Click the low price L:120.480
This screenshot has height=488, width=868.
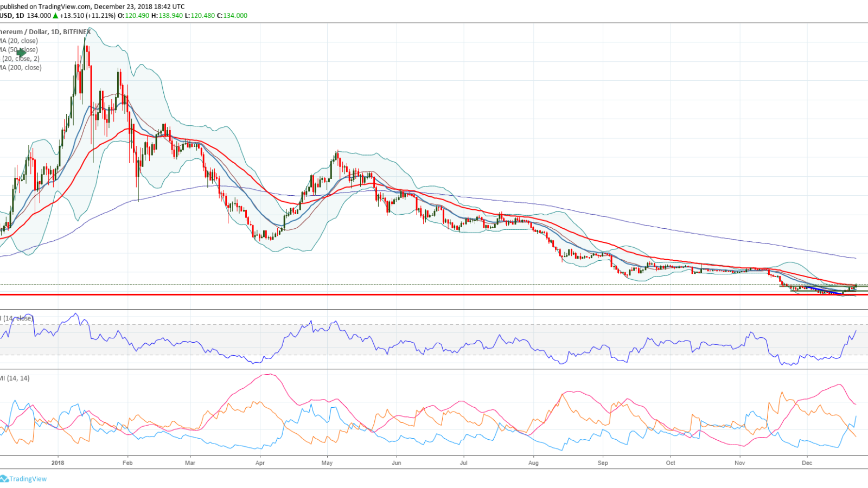(x=200, y=16)
